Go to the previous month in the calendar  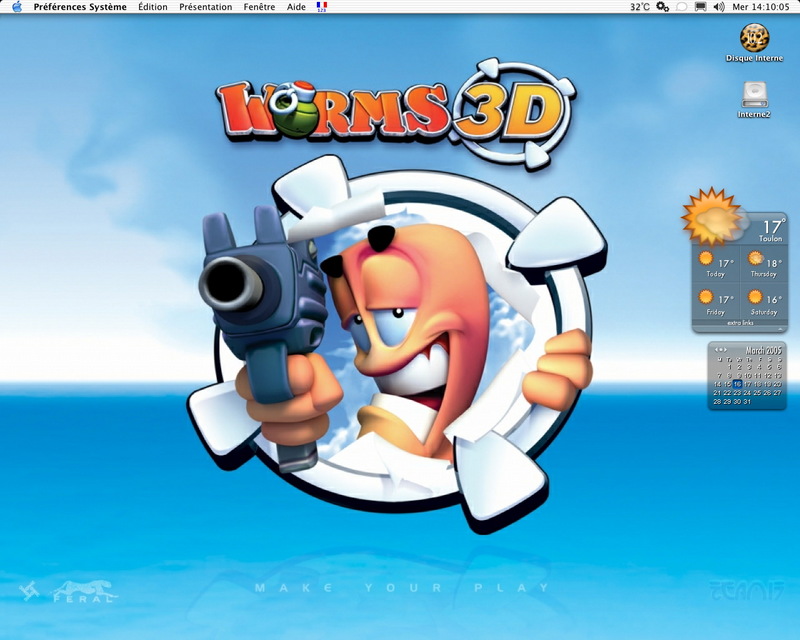pos(717,350)
